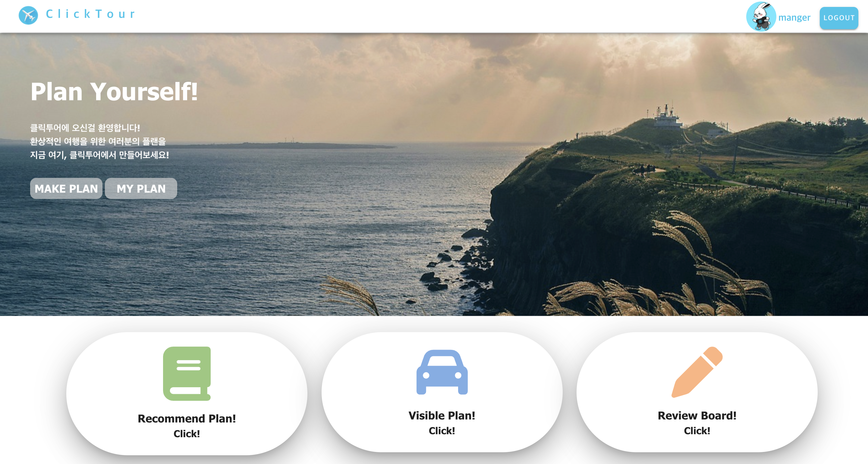This screenshot has height=464, width=868.
Task: Click the LOGOUT button
Action: [839, 18]
